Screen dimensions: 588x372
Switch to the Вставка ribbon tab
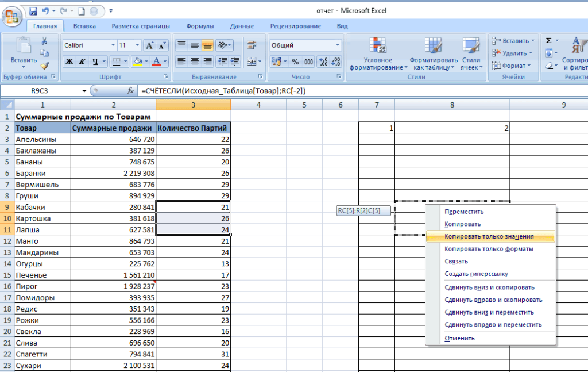(84, 26)
